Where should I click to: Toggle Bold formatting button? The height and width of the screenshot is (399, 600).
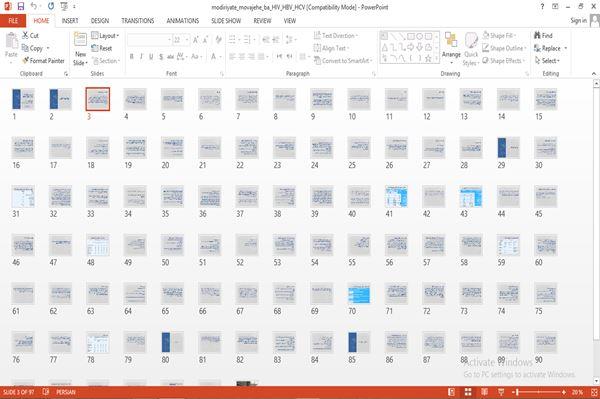pyautogui.click(x=132, y=57)
